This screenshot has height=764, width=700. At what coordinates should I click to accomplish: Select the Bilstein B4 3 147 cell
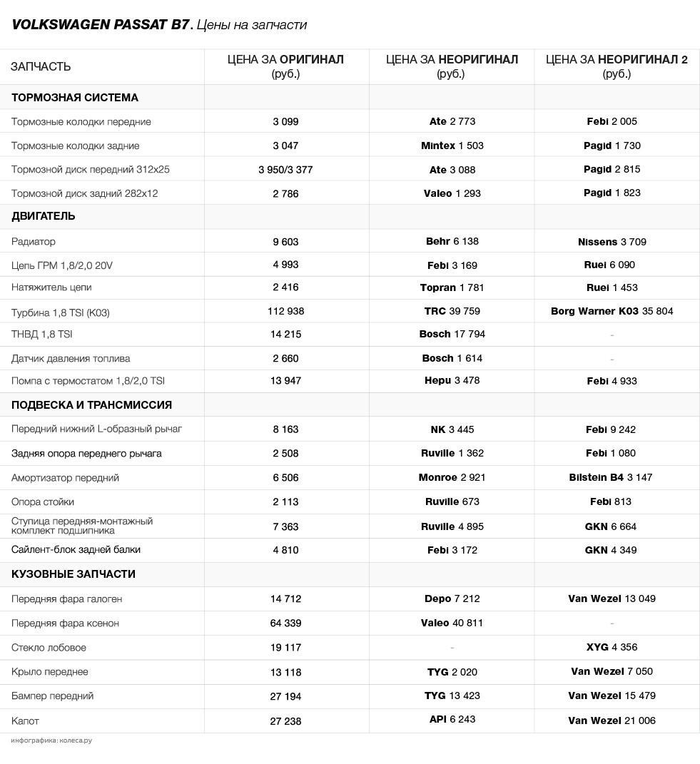[610, 477]
